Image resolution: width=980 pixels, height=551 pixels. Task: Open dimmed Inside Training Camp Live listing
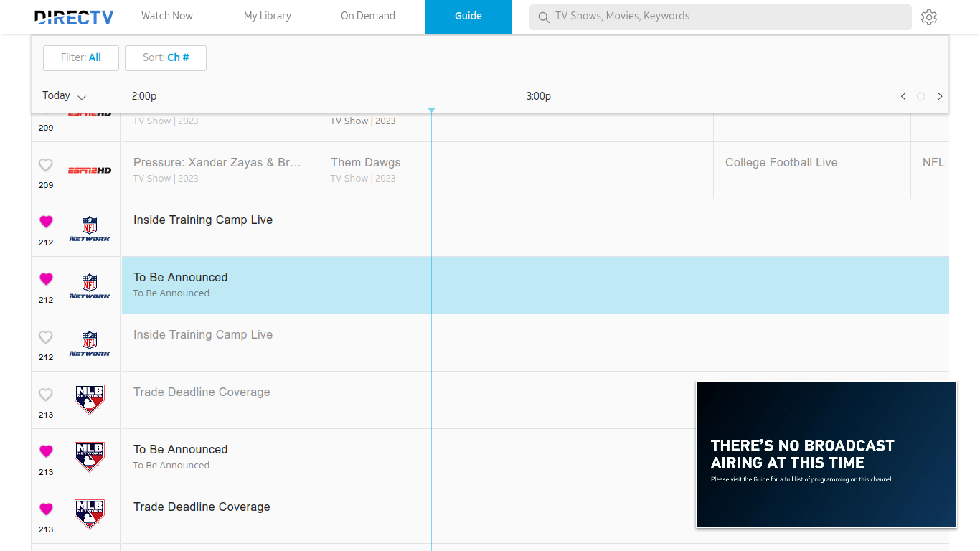click(x=535, y=342)
